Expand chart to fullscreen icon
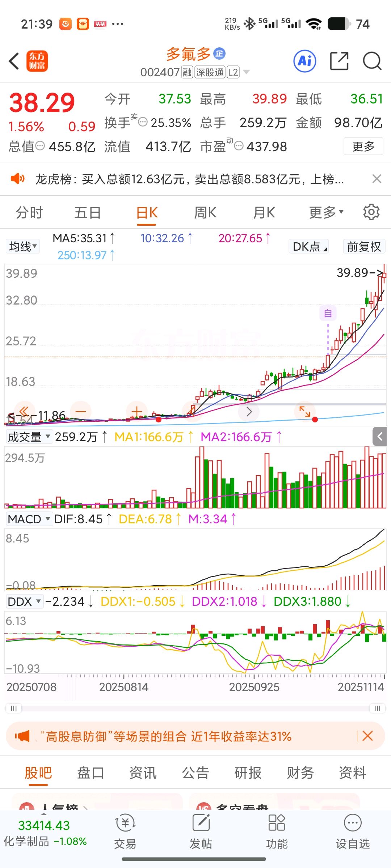The width and height of the screenshot is (391, 868). click(x=304, y=411)
